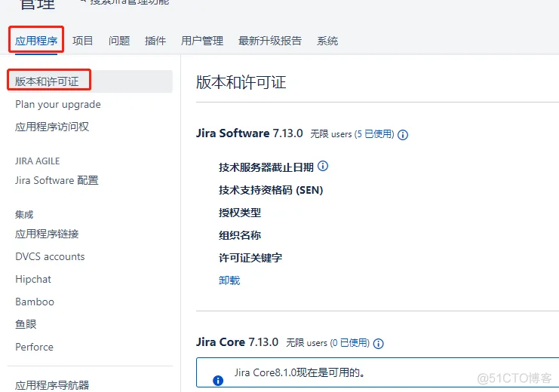This screenshot has width=559, height=392.
Task: Click the 许可证关键字 label
Action: click(250, 258)
